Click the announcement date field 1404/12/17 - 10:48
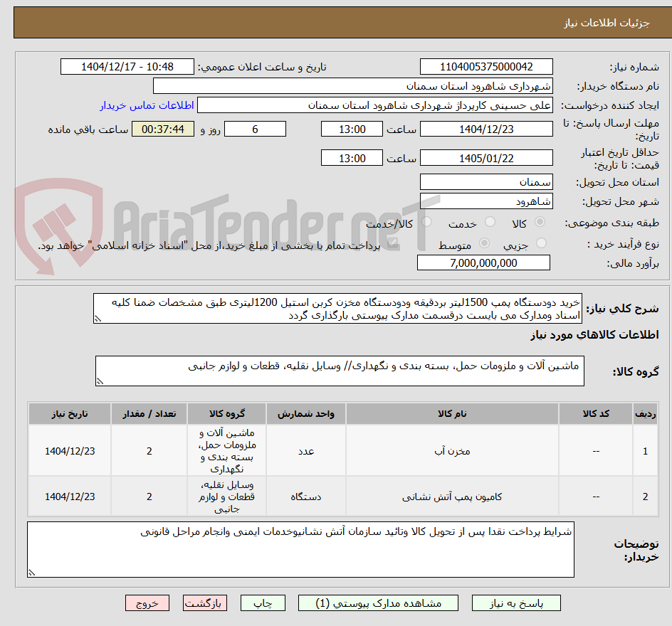Screen dimensions: 672x626 127,67
